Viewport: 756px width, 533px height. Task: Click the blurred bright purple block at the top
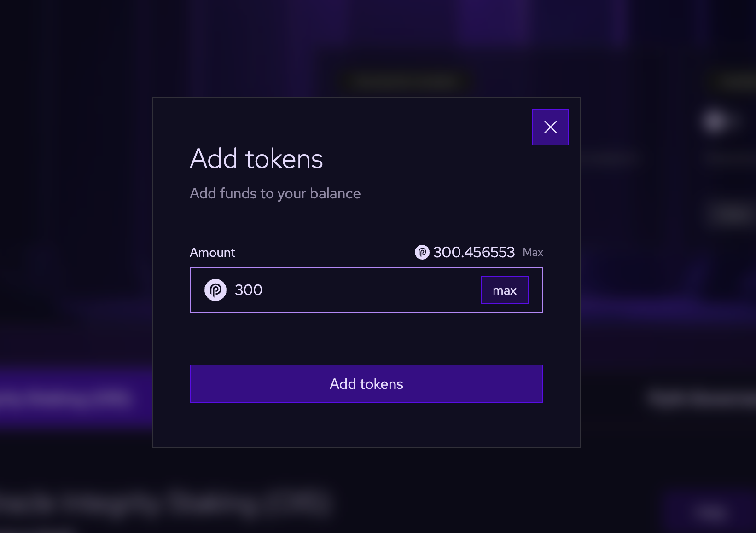pos(493,21)
